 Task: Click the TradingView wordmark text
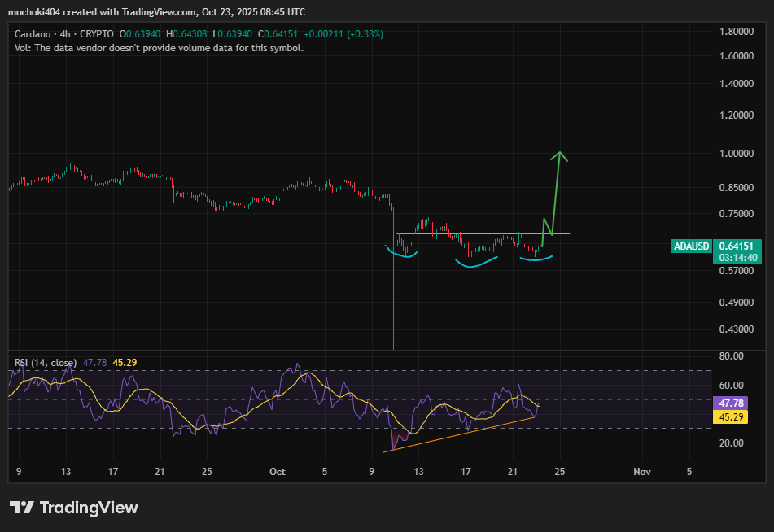[89, 508]
